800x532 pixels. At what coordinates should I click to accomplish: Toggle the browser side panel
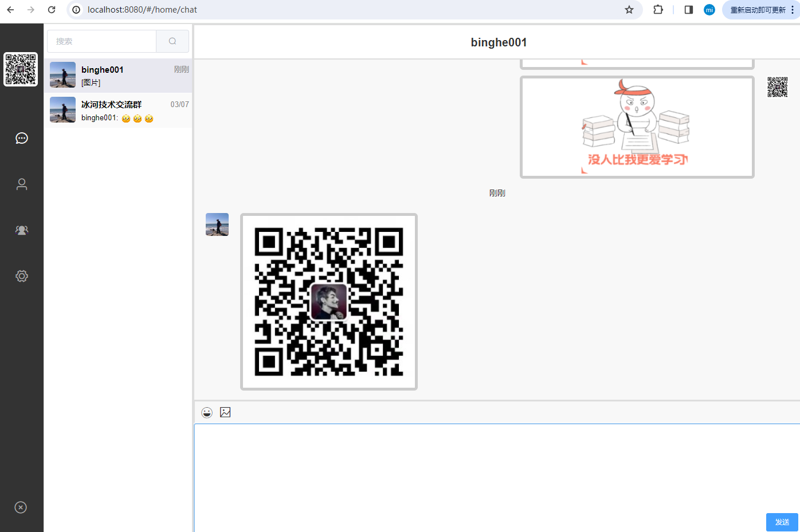point(689,10)
